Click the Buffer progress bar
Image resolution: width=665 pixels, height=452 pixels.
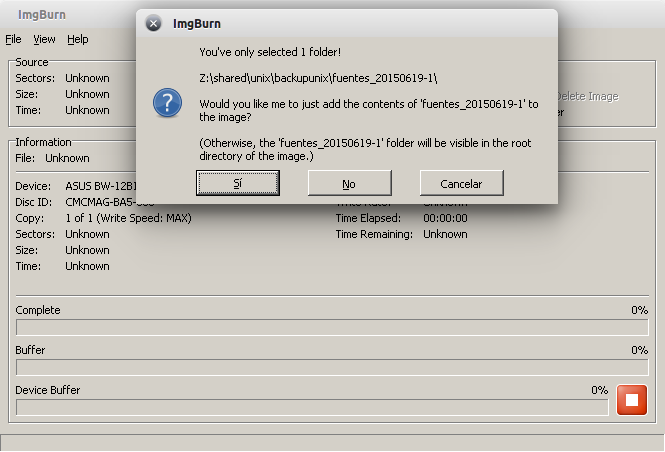pos(332,367)
